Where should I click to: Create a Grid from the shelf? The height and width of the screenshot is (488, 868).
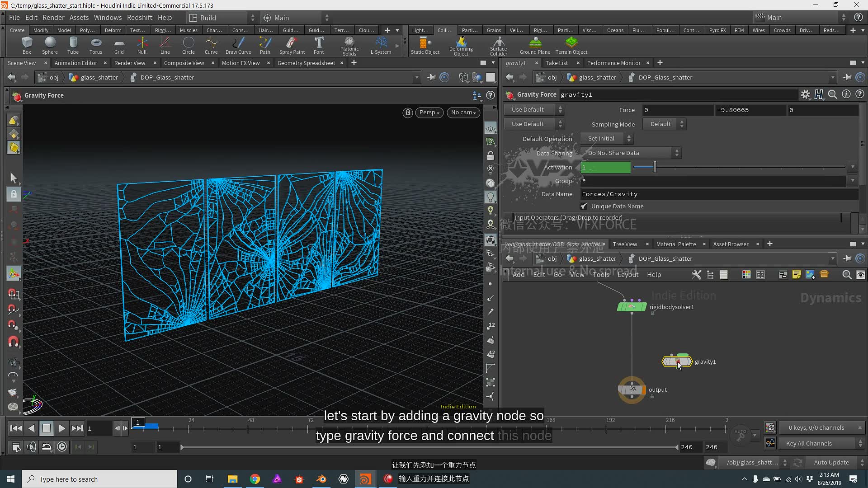[x=119, y=46]
